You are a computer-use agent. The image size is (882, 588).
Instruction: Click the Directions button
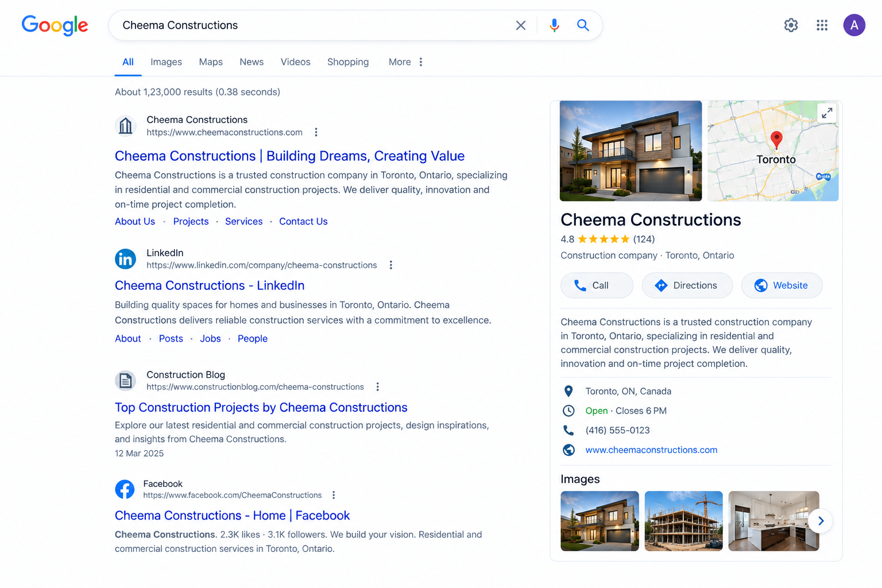(687, 285)
